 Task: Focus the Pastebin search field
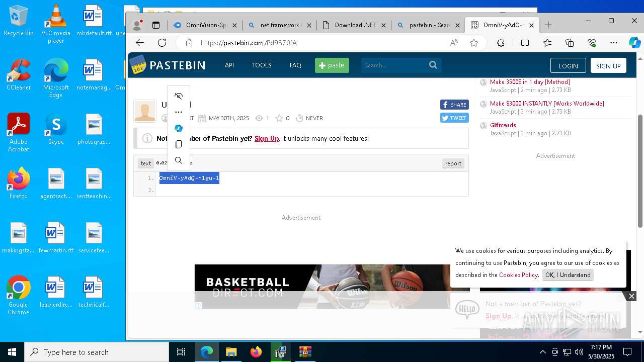(395, 65)
